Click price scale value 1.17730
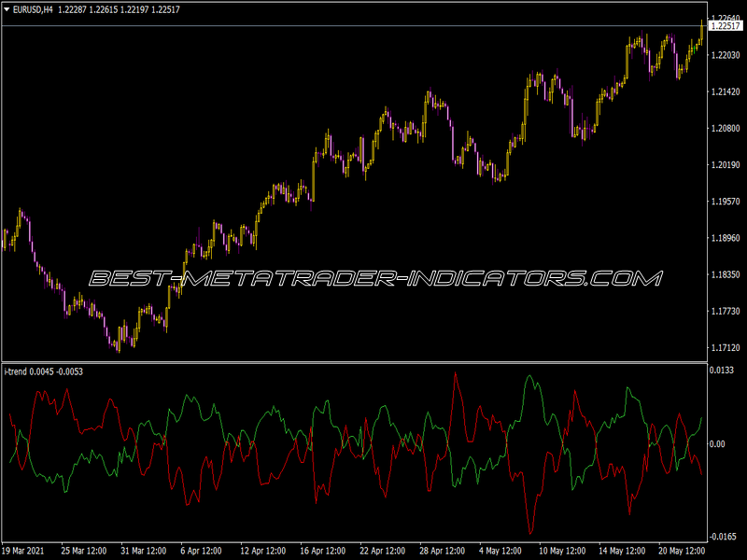The image size is (747, 560). click(x=726, y=311)
